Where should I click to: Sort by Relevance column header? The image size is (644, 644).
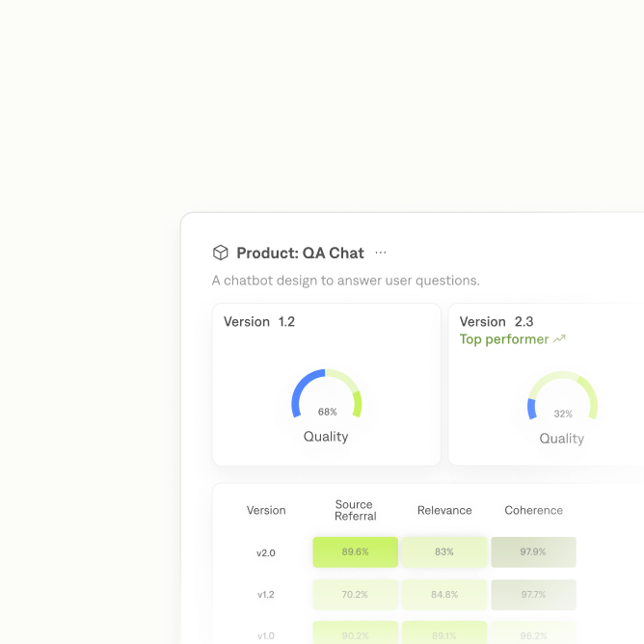pos(444,510)
